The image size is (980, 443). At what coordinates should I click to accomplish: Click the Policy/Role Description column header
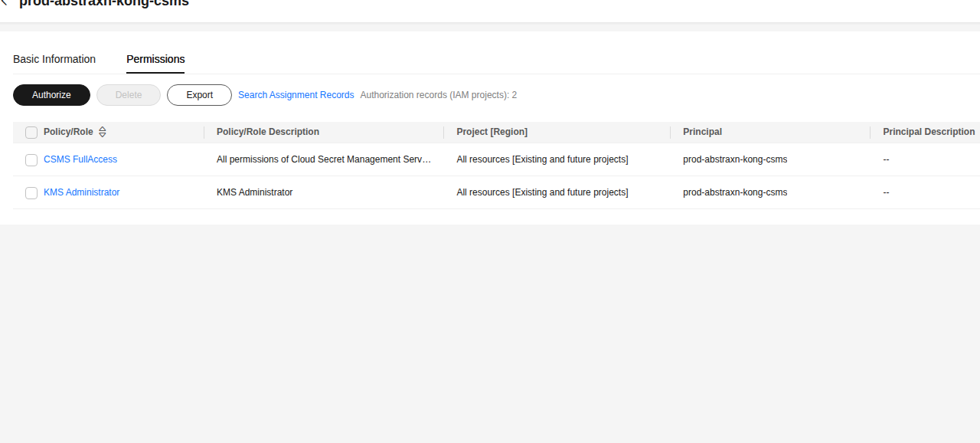click(268, 132)
